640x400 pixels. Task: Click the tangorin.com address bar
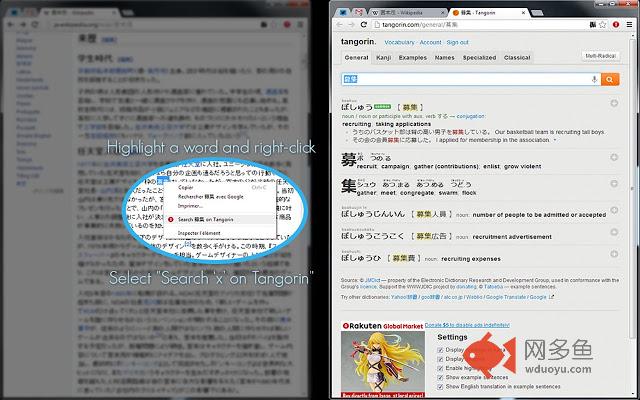[x=480, y=25]
